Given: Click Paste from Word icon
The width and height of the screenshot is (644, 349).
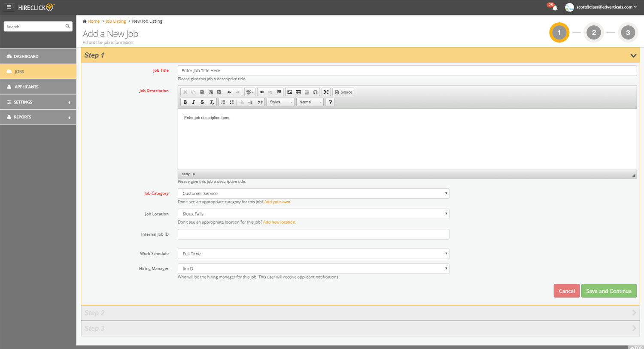Looking at the screenshot, I should click(x=219, y=92).
